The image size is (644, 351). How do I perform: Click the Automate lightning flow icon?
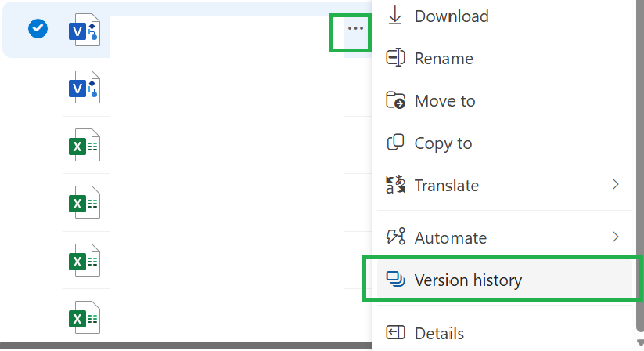395,237
